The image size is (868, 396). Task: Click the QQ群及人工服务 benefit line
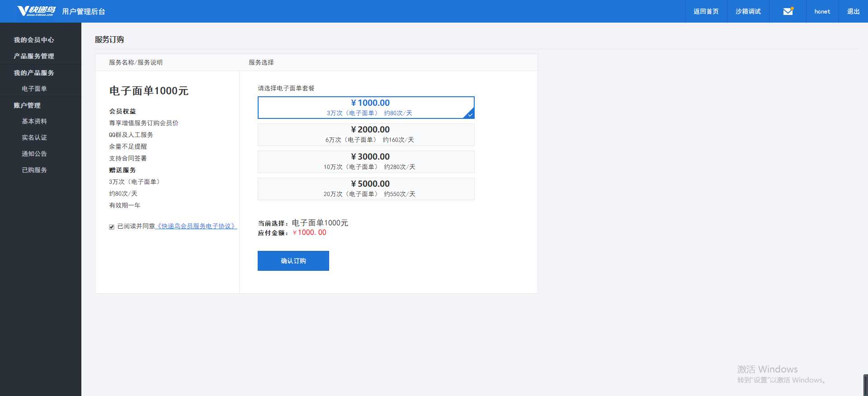(131, 135)
